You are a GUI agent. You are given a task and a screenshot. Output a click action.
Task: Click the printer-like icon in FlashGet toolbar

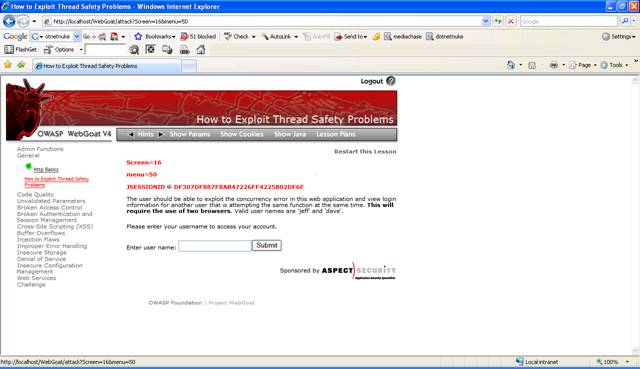pyautogui.click(x=184, y=50)
